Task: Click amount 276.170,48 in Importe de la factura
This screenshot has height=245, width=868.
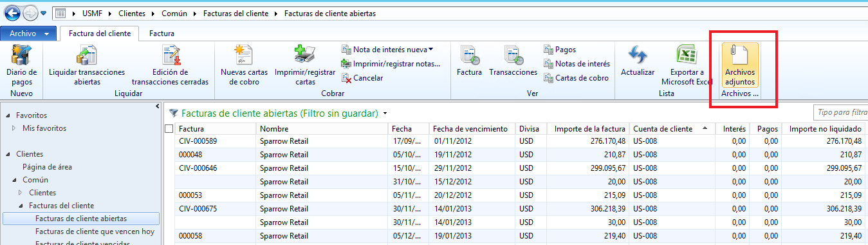Action: pyautogui.click(x=587, y=141)
